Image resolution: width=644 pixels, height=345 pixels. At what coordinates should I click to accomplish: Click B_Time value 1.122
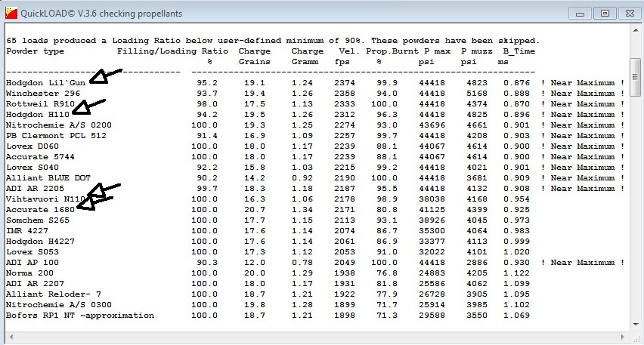pyautogui.click(x=517, y=273)
